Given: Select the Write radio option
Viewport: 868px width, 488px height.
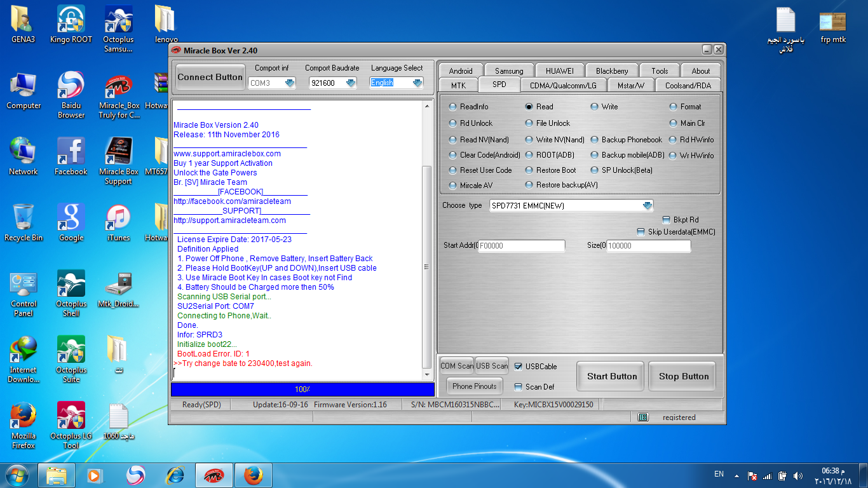Looking at the screenshot, I should 604,107.
